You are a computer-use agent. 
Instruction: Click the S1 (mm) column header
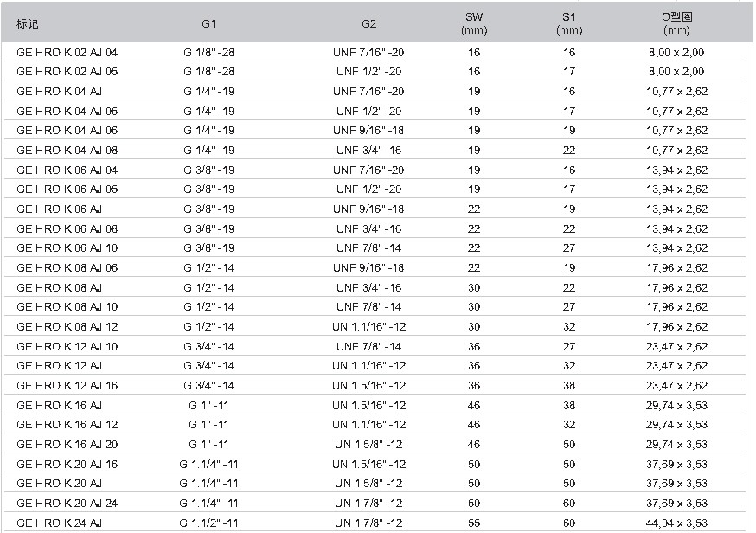tap(569, 23)
